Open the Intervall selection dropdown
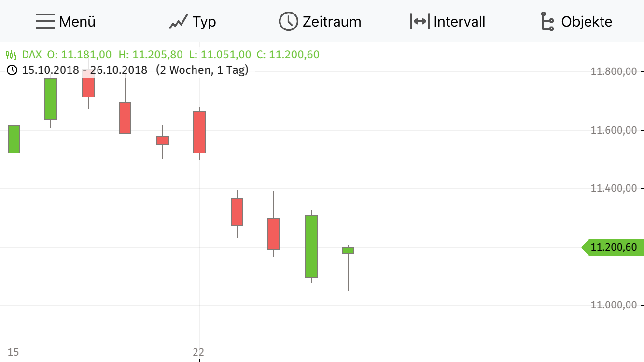Viewport: 644px width, 362px height. tap(460, 21)
